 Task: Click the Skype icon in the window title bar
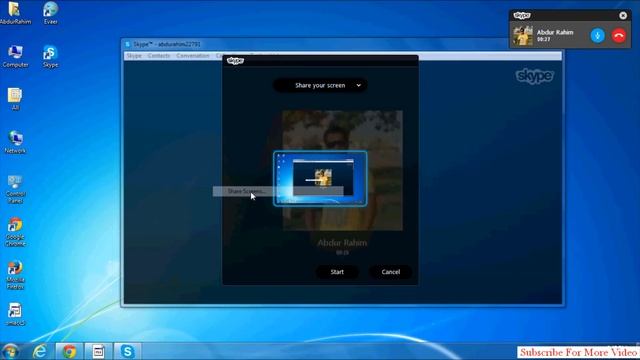(128, 44)
